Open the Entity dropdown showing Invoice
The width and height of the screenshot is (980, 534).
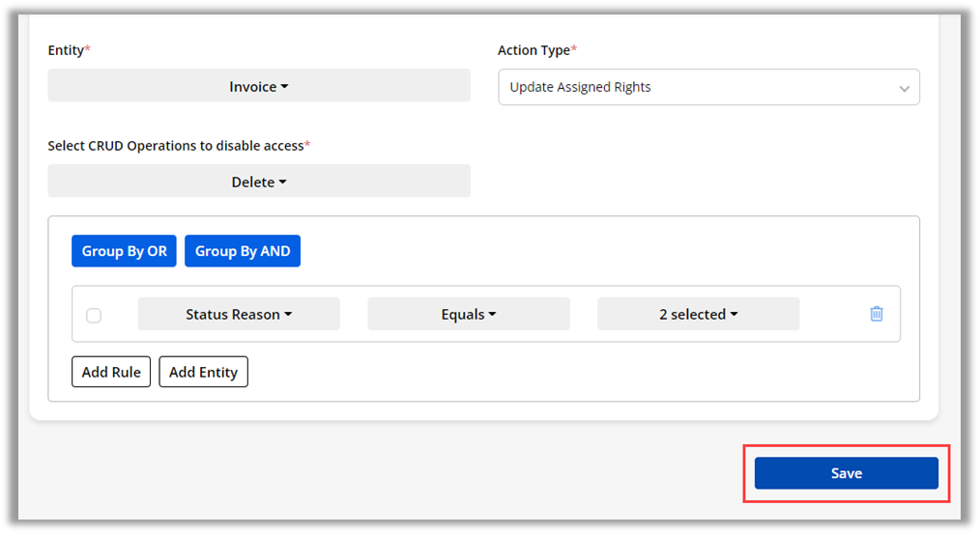point(258,86)
